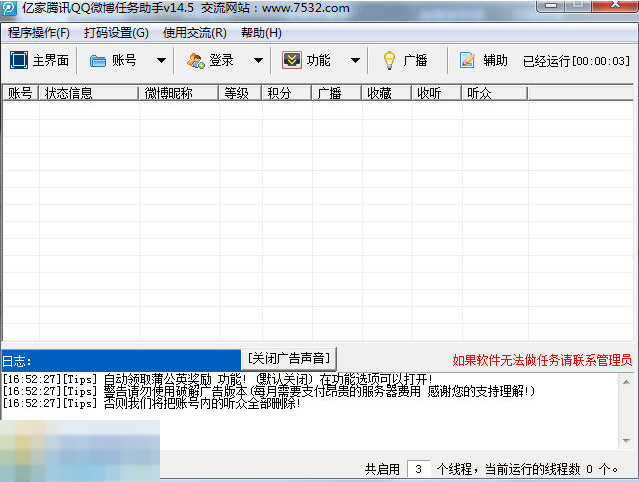The image size is (639, 482).
Task: Sort by the 微博昵称 column header
Action: 168,93
